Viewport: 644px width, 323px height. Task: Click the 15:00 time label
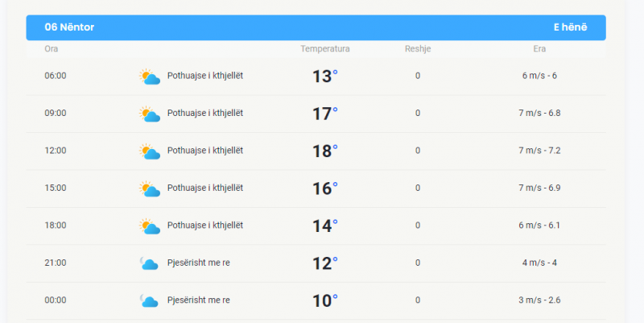56,188
